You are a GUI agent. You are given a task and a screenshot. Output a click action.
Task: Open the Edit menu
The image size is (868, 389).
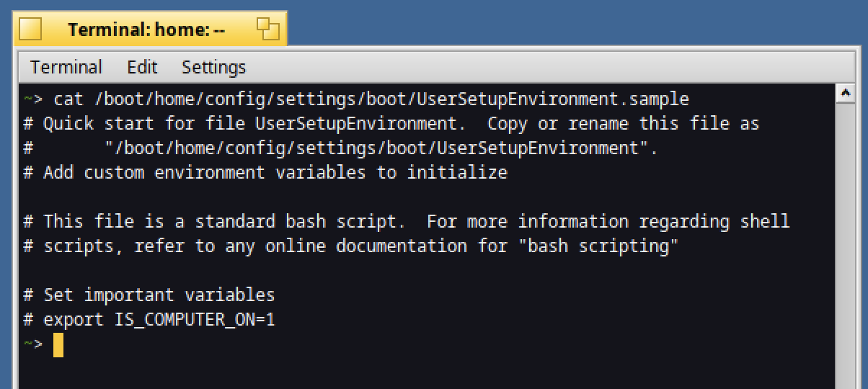(x=142, y=67)
